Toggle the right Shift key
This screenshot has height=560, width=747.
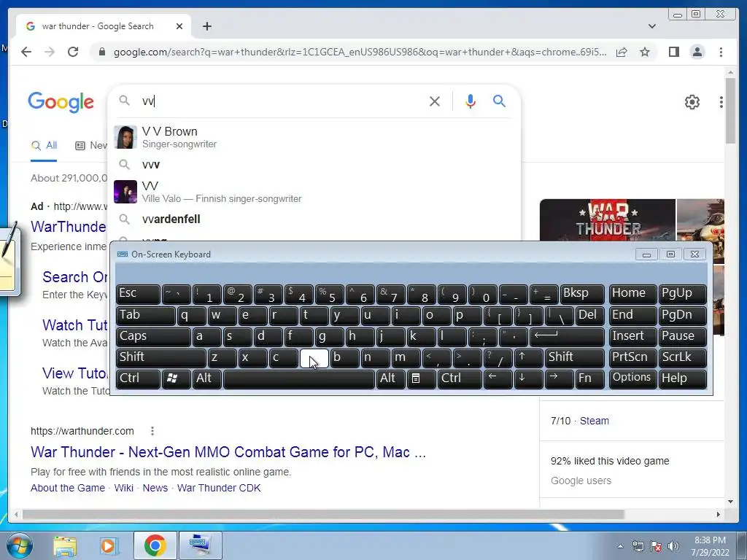tap(575, 357)
